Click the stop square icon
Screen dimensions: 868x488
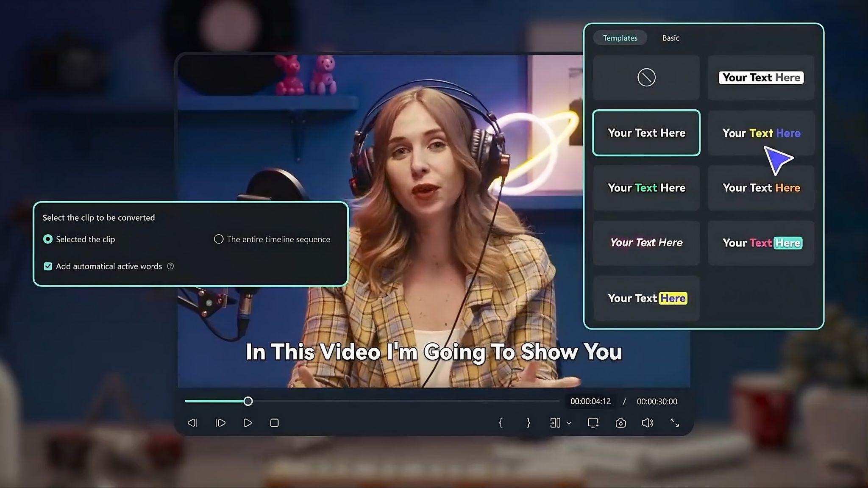click(x=274, y=423)
